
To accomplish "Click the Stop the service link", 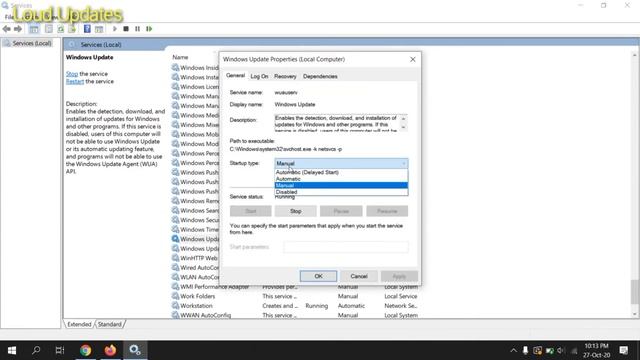I will pyautogui.click(x=72, y=74).
